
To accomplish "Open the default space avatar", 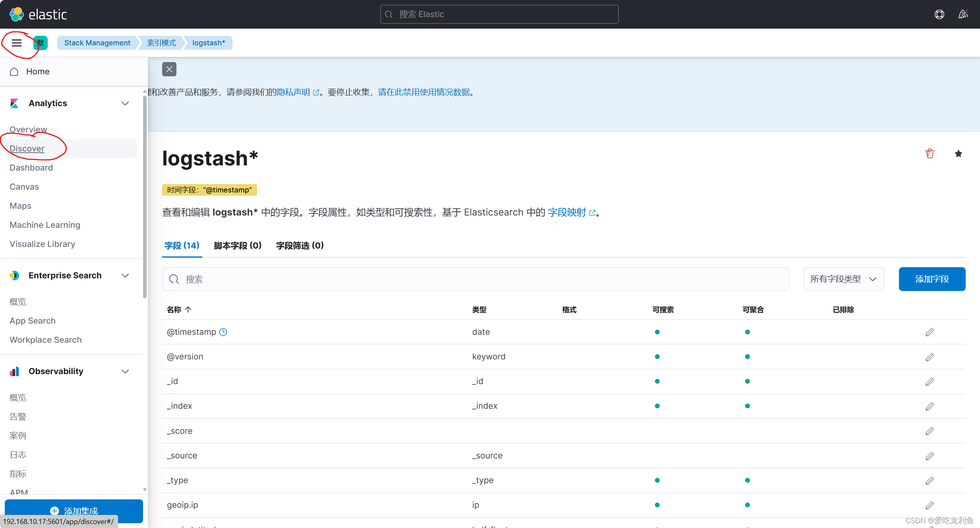I will [x=41, y=43].
